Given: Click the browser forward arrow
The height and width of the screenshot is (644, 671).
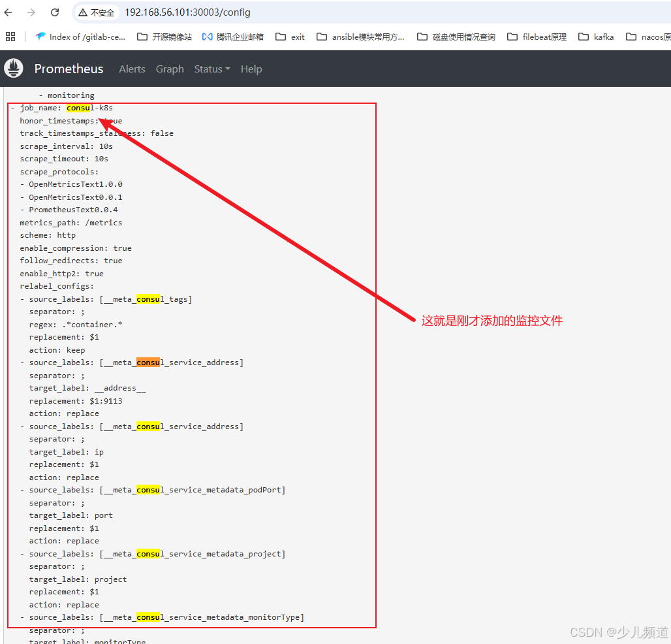Looking at the screenshot, I should tap(31, 12).
